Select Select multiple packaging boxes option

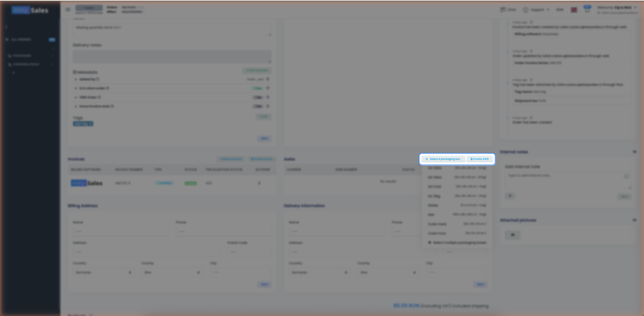click(457, 243)
